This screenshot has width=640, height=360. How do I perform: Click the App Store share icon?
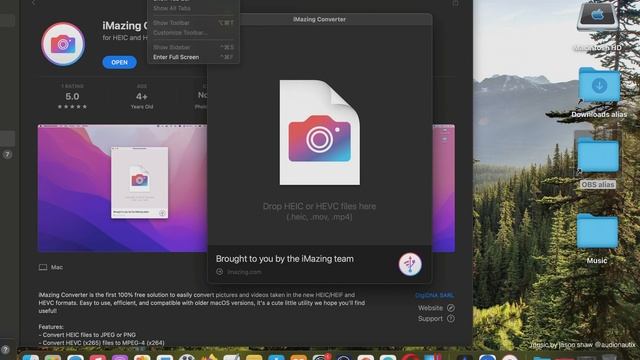455,3
